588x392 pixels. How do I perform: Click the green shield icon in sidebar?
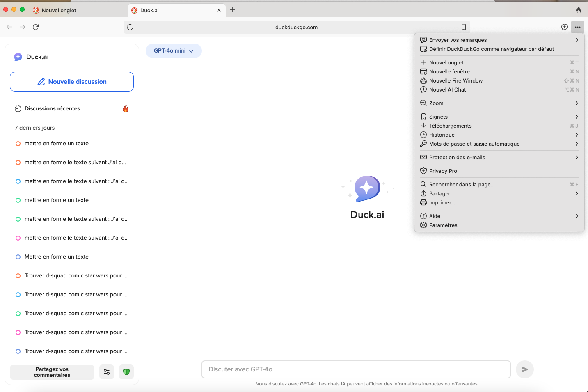tap(126, 372)
